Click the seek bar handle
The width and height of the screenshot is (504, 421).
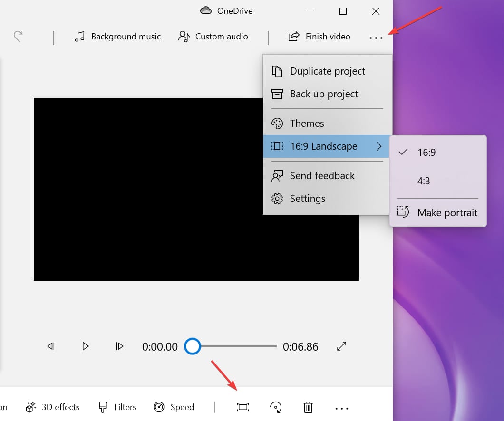pyautogui.click(x=193, y=346)
